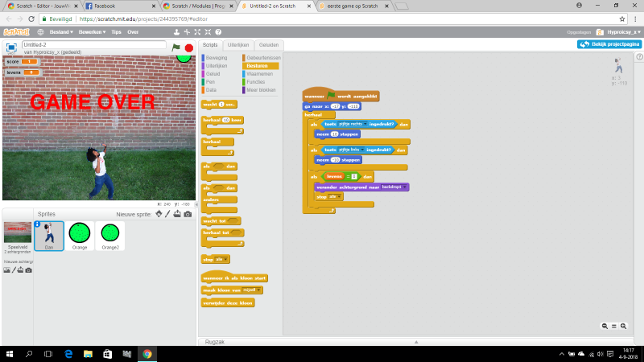Image resolution: width=644 pixels, height=362 pixels.
Task: Select the Uiterlijken block category
Action: point(216,66)
